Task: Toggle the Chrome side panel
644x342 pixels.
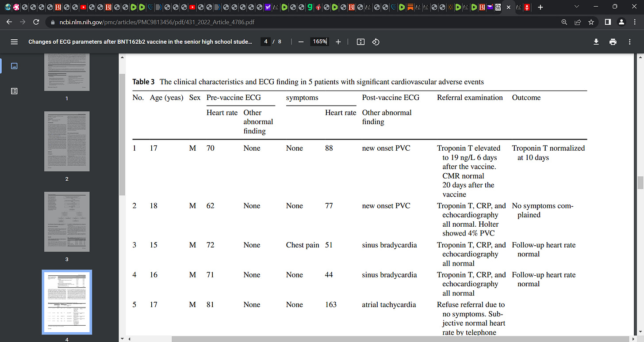Action: 608,22
